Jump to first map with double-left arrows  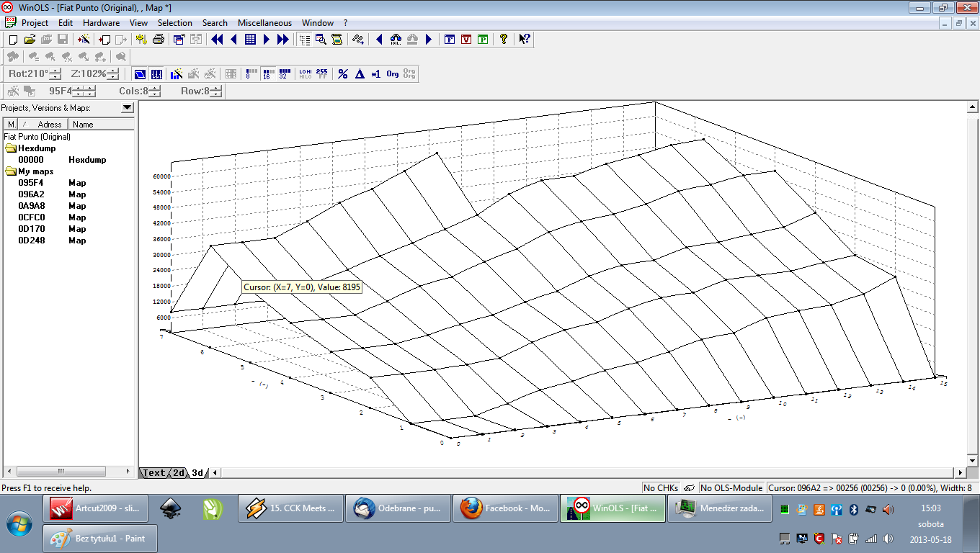point(217,40)
